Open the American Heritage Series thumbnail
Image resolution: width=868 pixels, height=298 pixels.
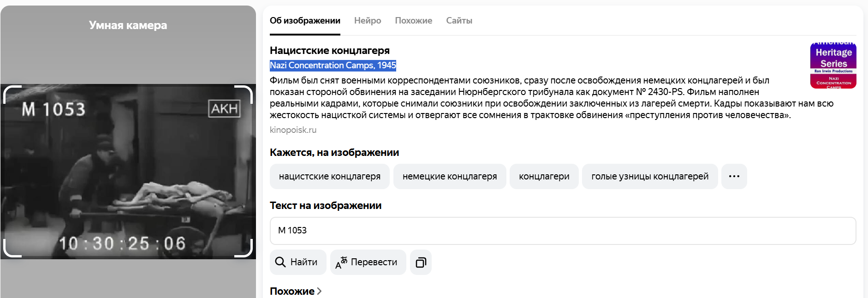(833, 66)
